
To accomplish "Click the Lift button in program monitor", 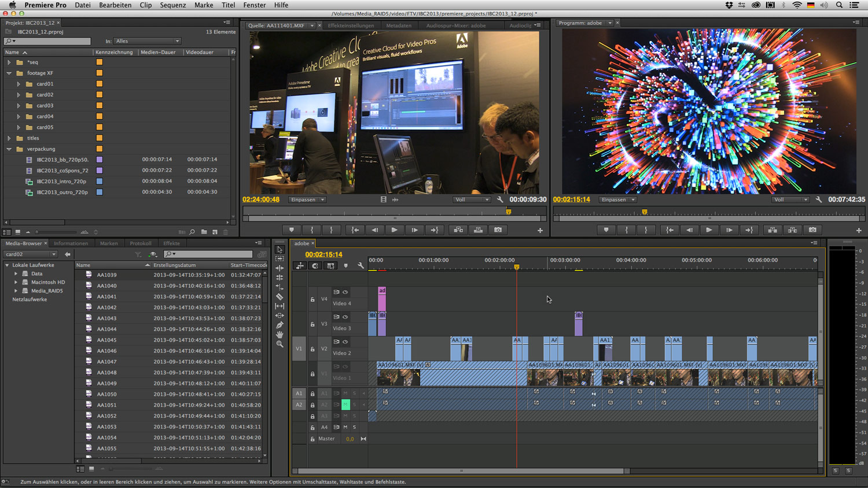I will click(x=773, y=230).
